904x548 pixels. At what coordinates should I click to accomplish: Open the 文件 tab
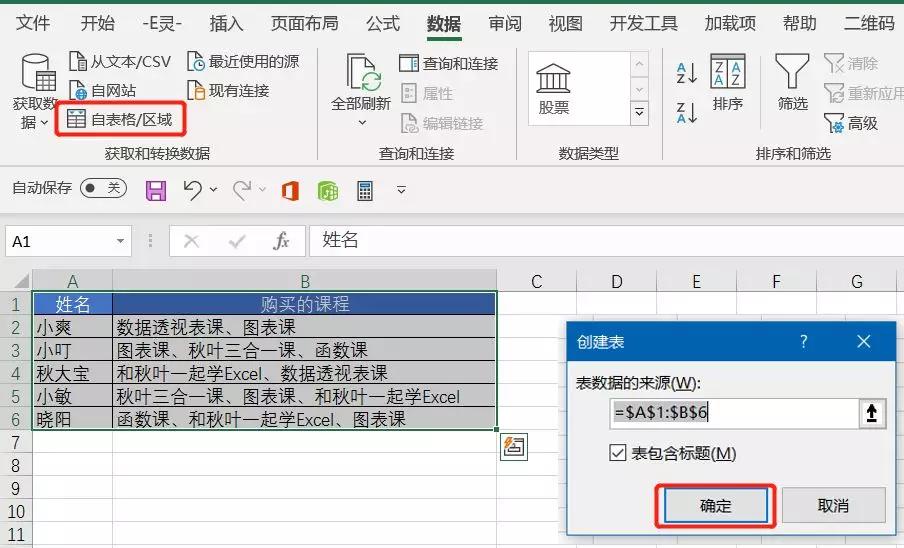click(33, 23)
